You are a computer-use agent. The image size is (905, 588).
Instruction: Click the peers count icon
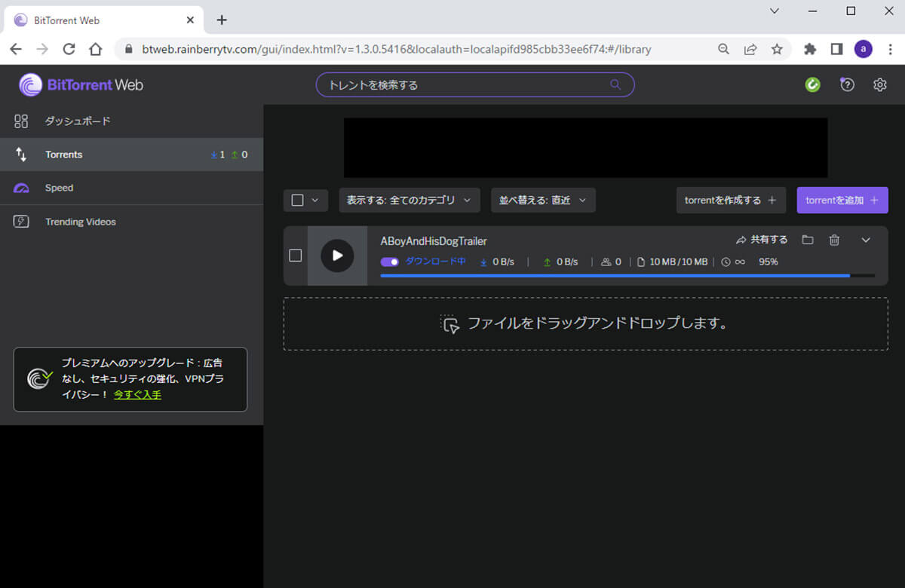606,262
